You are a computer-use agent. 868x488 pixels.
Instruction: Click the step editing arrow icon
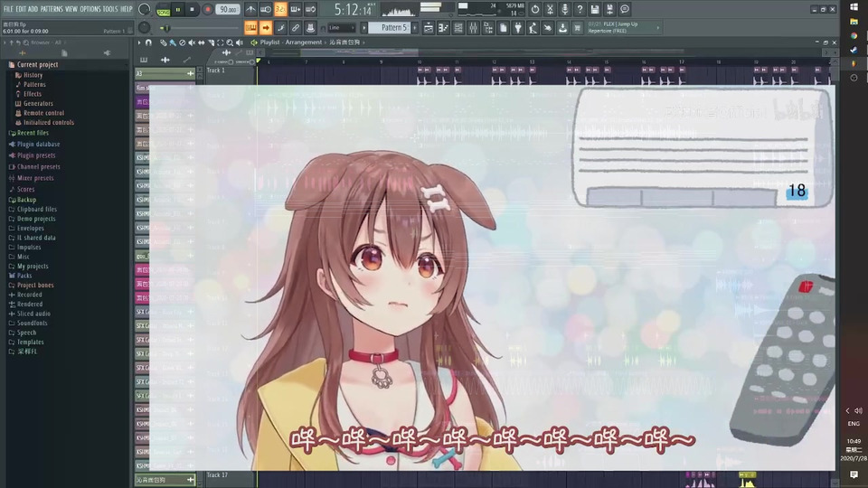[266, 28]
